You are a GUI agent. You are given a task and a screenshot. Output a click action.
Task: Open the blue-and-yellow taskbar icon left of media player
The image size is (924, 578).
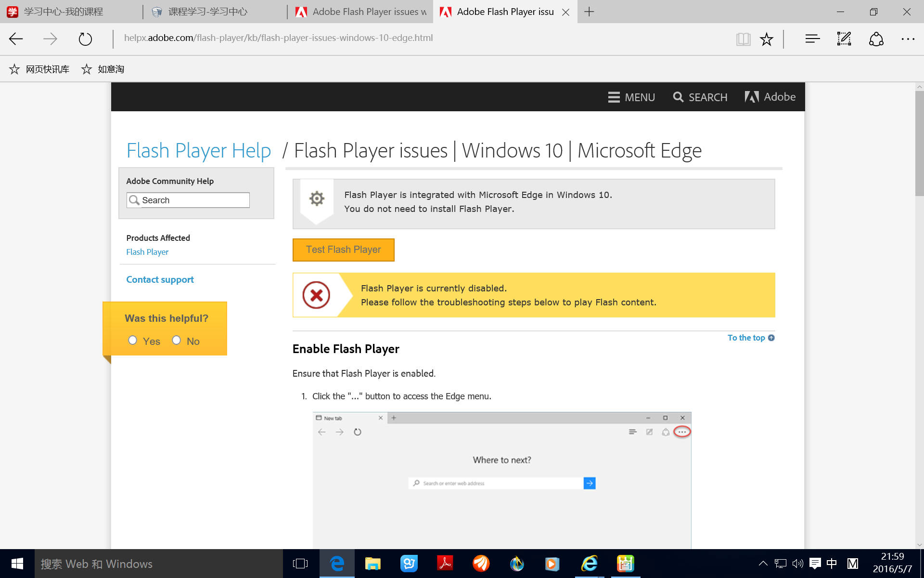[x=517, y=564]
